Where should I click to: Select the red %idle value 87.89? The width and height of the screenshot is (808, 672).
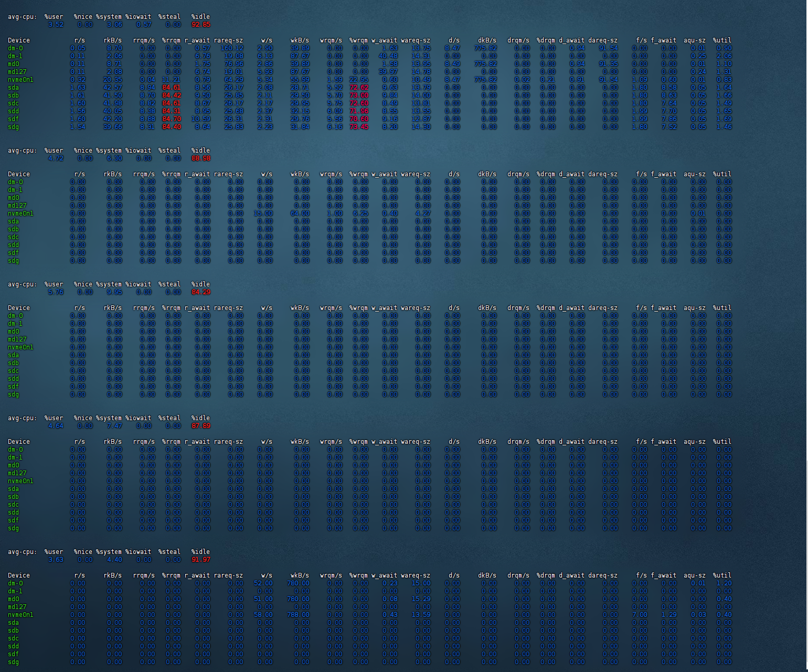pos(201,426)
